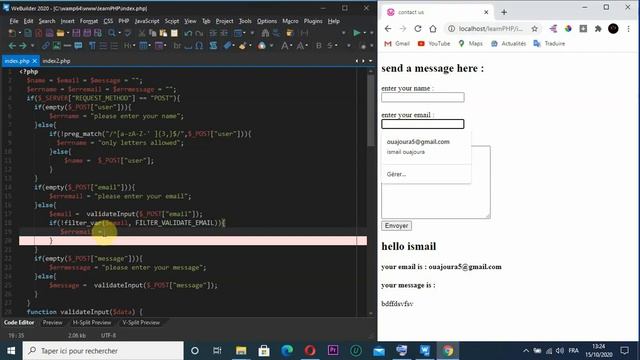This screenshot has width=640, height=360.
Task: Open the File menu in WeBuilder
Action: tap(14, 21)
